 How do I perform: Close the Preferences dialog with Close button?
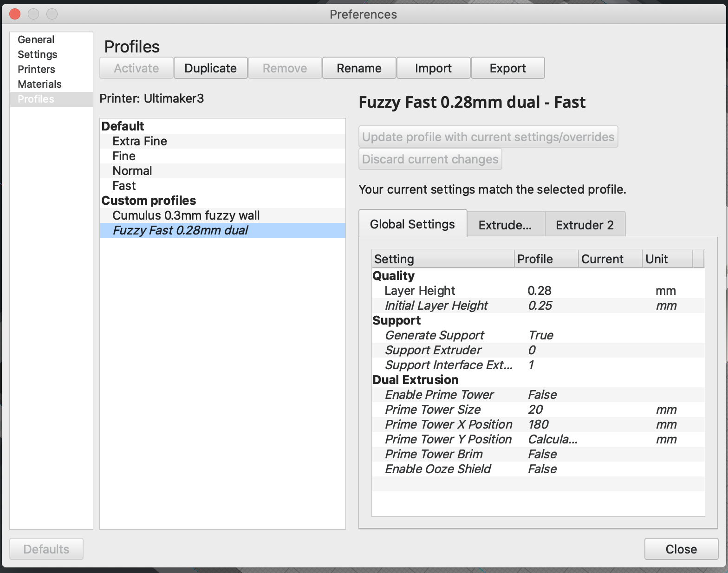tap(681, 549)
